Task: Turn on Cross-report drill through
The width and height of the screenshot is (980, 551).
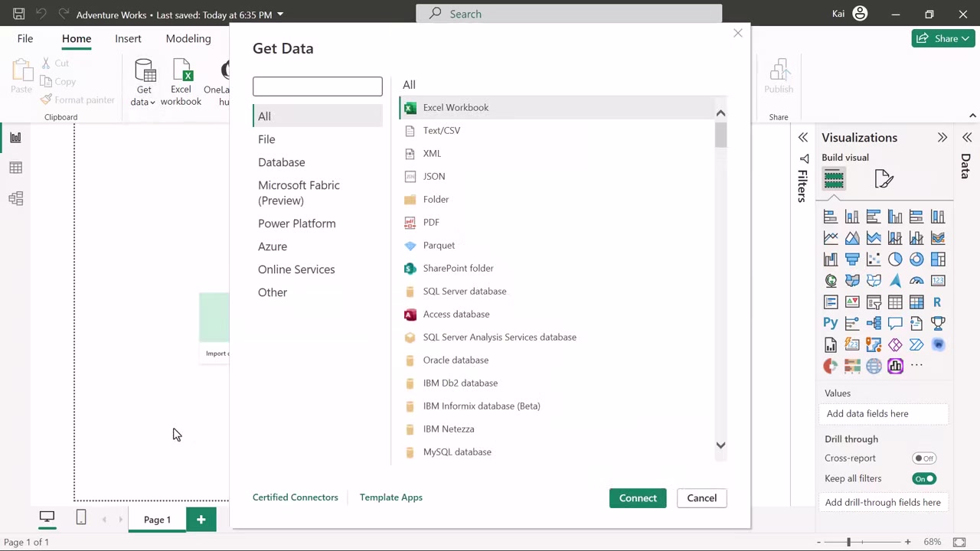Action: tap(925, 458)
